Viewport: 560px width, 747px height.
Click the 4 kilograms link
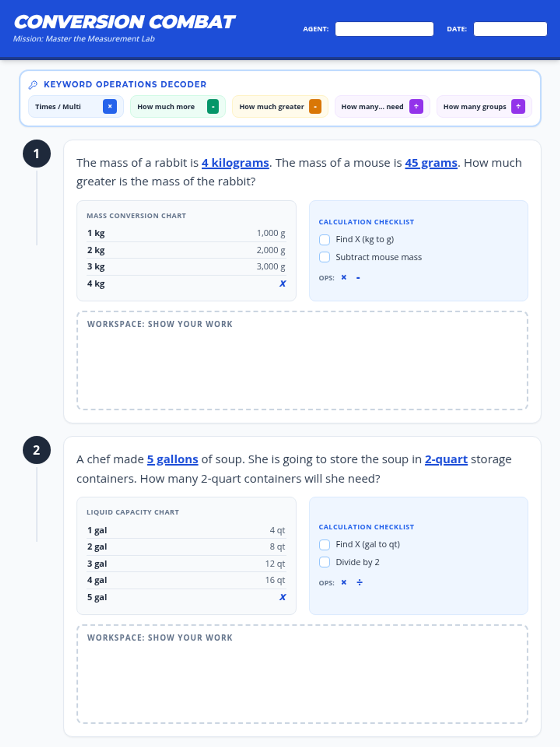235,163
